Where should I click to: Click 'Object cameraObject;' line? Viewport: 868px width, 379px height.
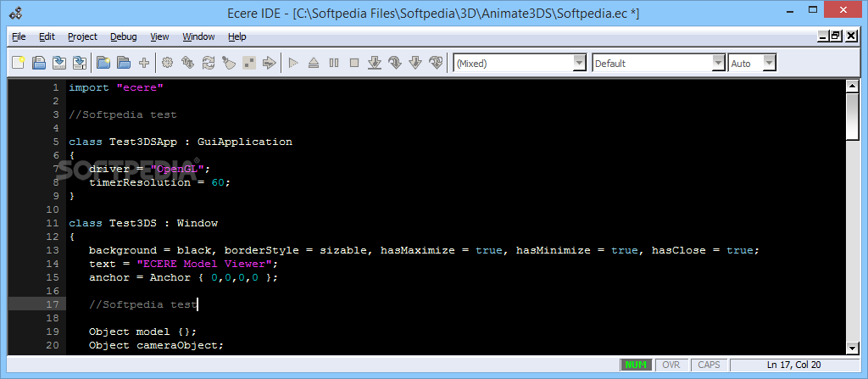pyautogui.click(x=156, y=345)
